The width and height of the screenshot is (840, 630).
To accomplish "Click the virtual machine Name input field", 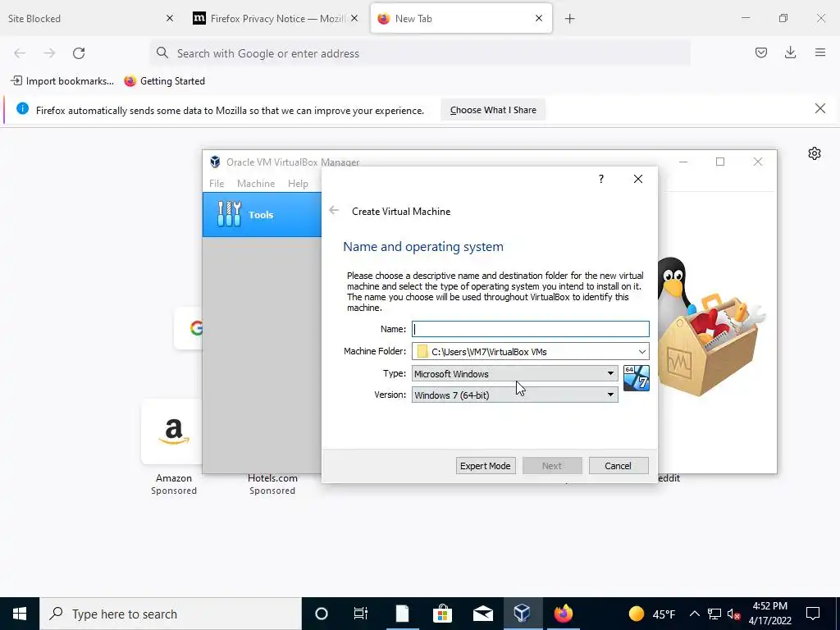I will (x=531, y=329).
